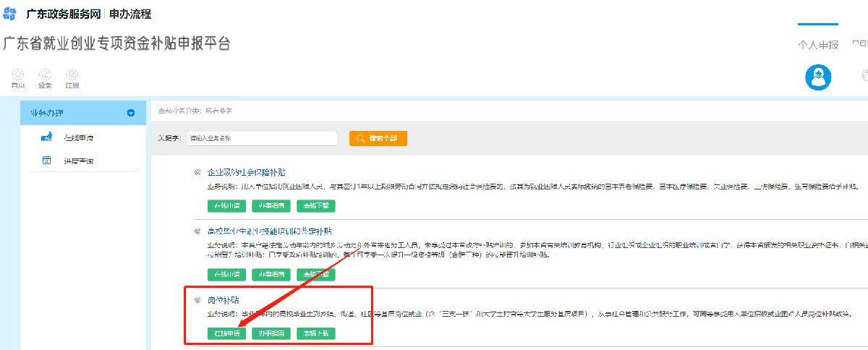
Task: Open the 岗位补贴 title link
Action: [222, 299]
